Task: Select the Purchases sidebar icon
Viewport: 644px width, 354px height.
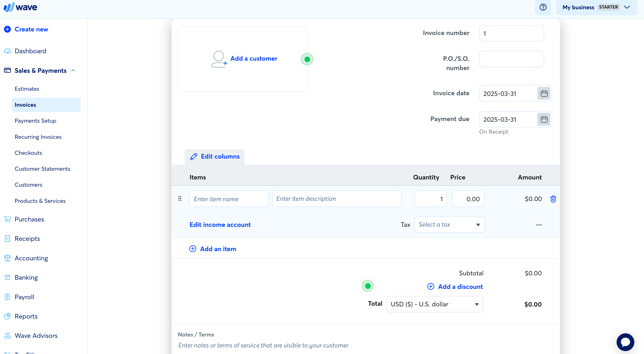Action: pyautogui.click(x=7, y=219)
